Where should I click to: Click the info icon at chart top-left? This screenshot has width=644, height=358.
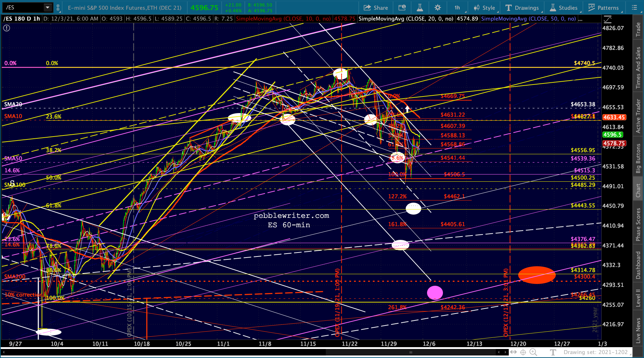[7, 28]
